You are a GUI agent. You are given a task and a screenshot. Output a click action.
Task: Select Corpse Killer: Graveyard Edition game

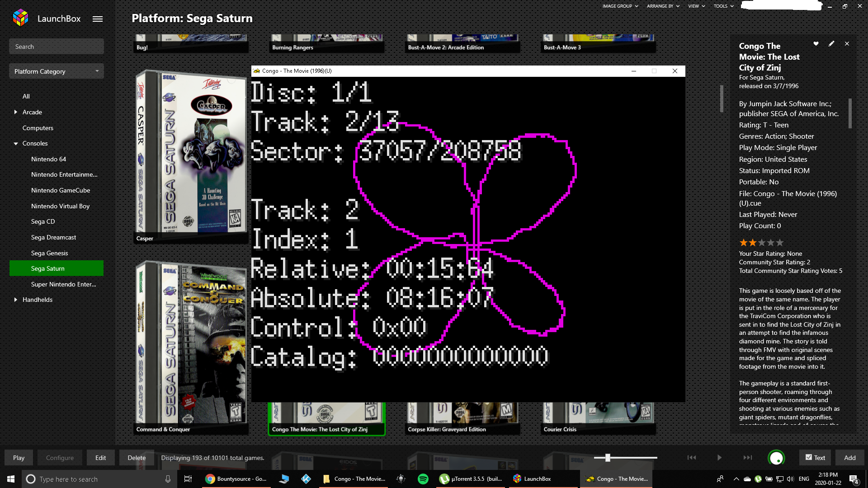(462, 419)
